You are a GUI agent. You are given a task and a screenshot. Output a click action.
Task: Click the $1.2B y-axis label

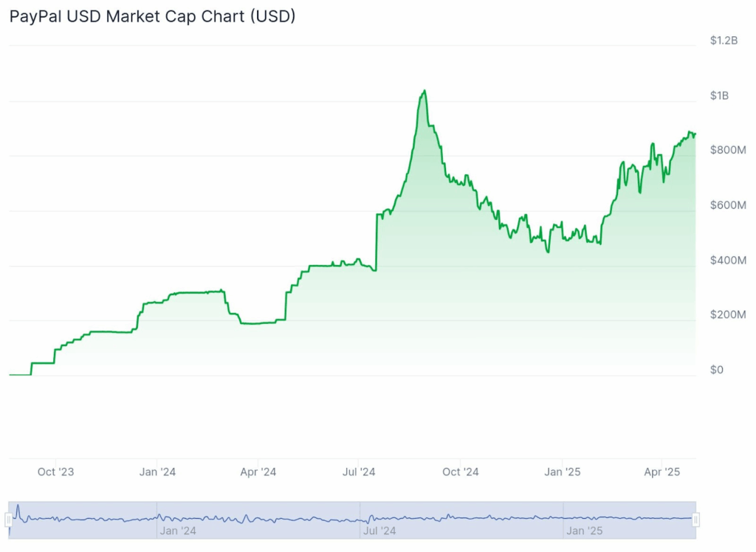click(x=724, y=40)
